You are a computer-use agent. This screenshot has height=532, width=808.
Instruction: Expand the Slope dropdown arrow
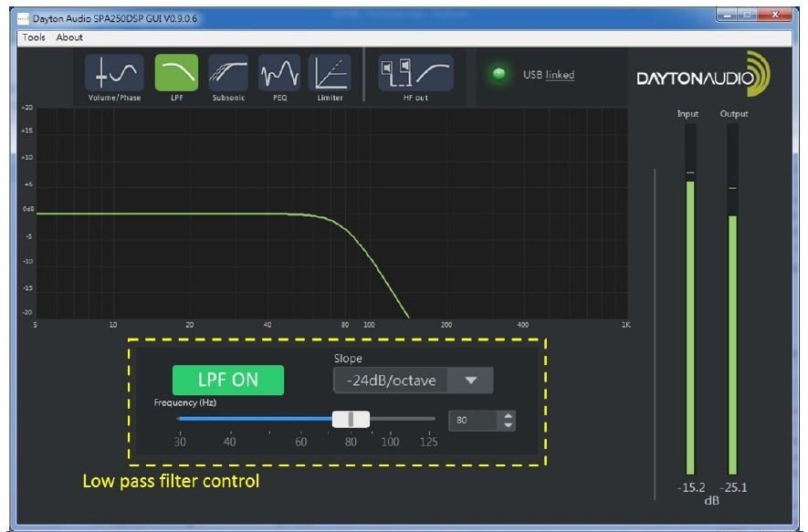point(470,381)
